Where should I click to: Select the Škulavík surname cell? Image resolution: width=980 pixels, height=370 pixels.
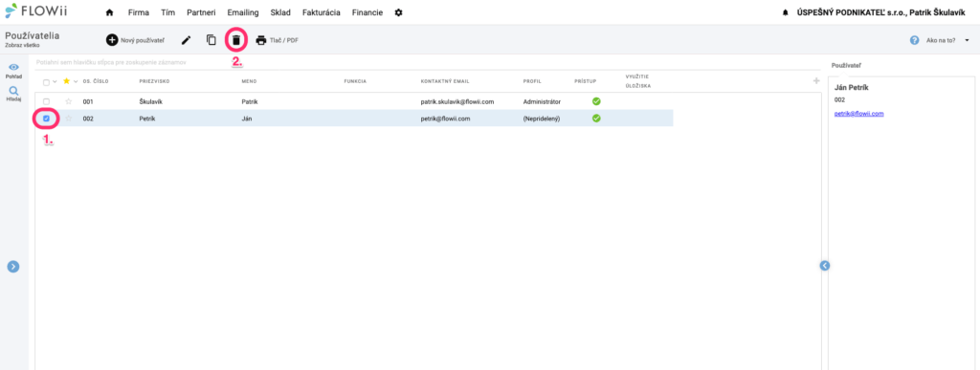150,101
